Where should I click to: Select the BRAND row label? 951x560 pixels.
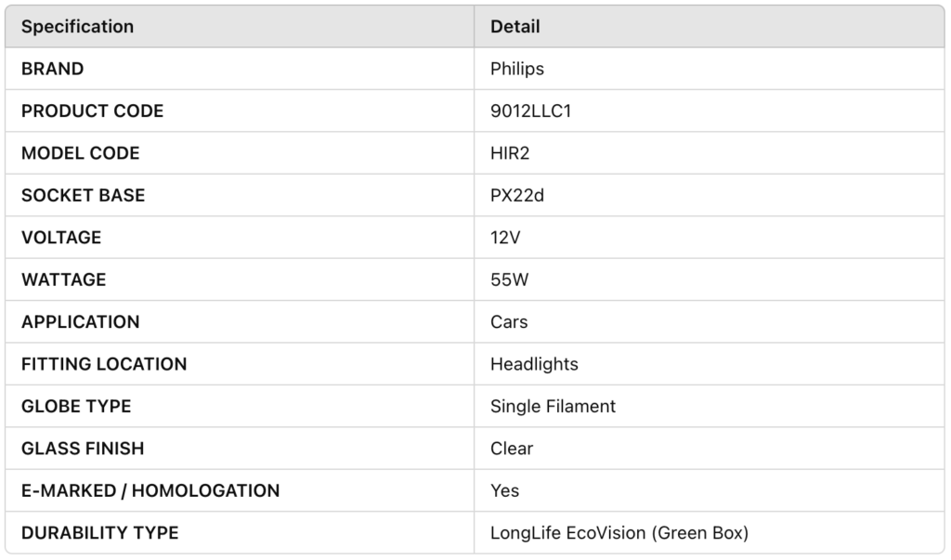(52, 69)
